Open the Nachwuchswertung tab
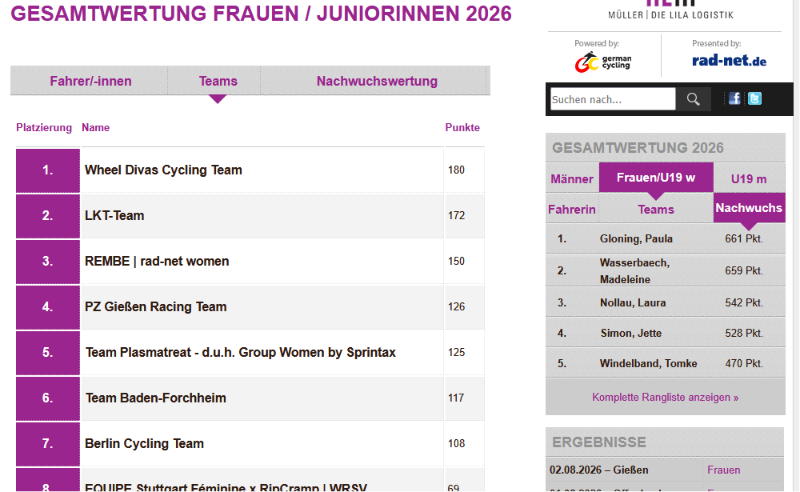The width and height of the screenshot is (800, 492). click(377, 81)
